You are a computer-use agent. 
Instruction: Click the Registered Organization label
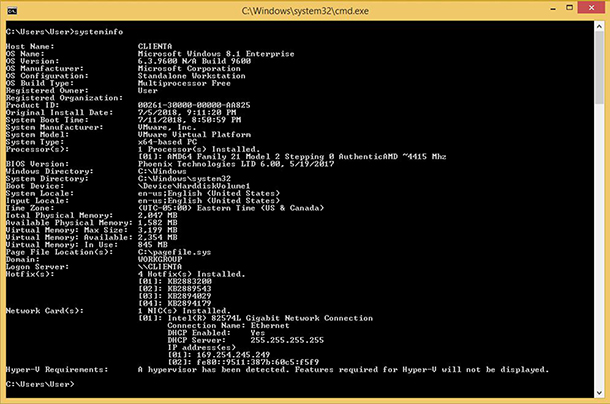64,98
